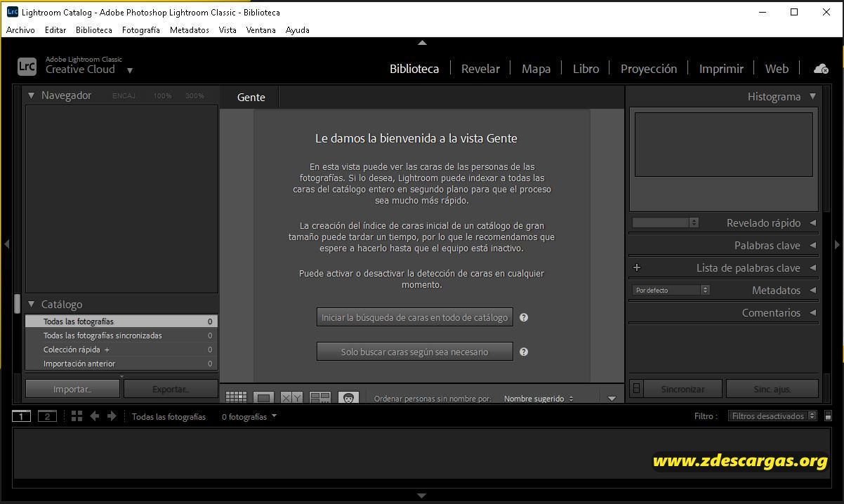
Task: Select the Biblioteca module
Action: 414,69
